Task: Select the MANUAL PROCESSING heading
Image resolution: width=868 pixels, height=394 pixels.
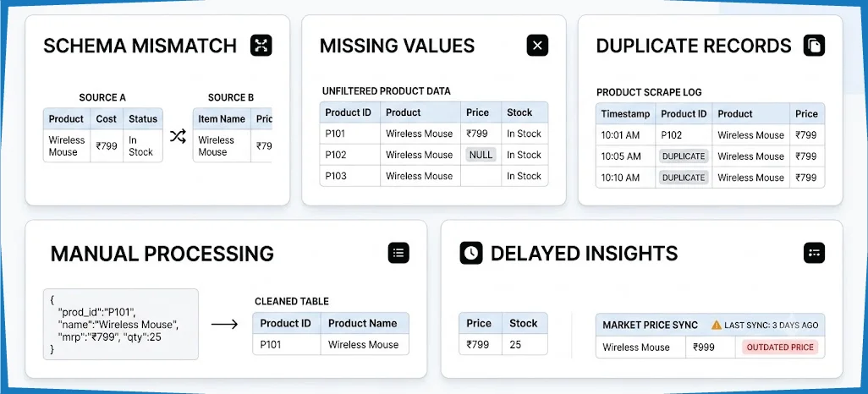Action: [x=162, y=254]
